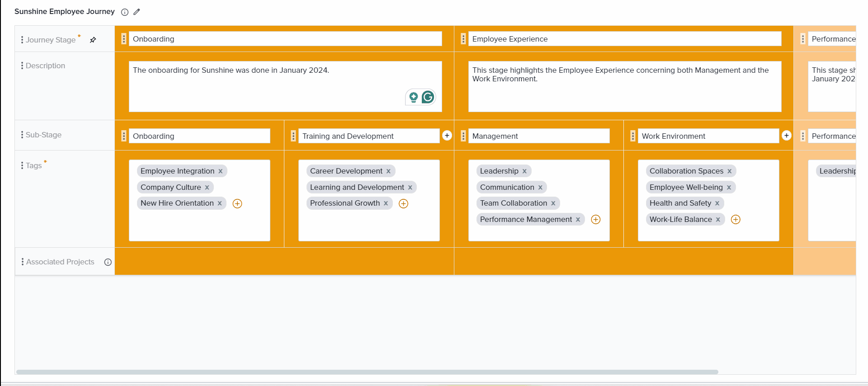Click the Onboarding journey stage name field
868x386 pixels.
pyautogui.click(x=285, y=39)
